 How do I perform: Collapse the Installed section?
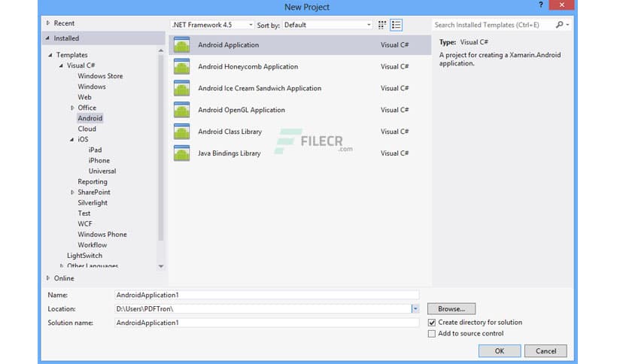[47, 38]
